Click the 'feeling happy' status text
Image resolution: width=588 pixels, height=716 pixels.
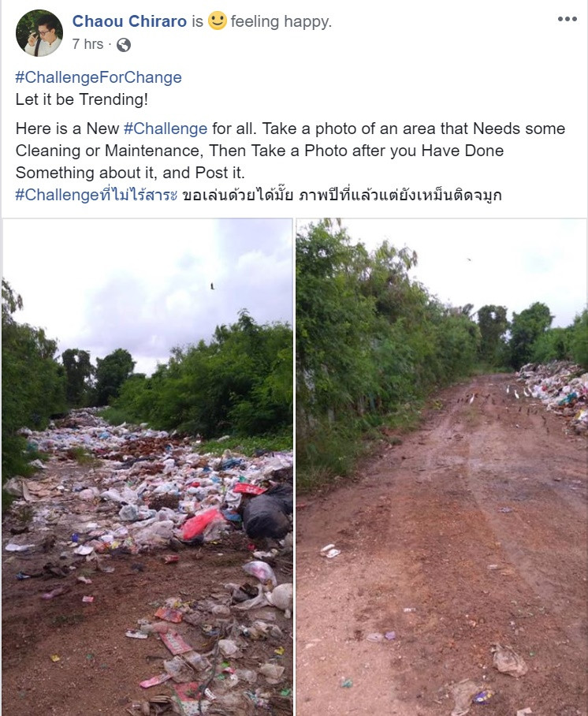pyautogui.click(x=281, y=21)
